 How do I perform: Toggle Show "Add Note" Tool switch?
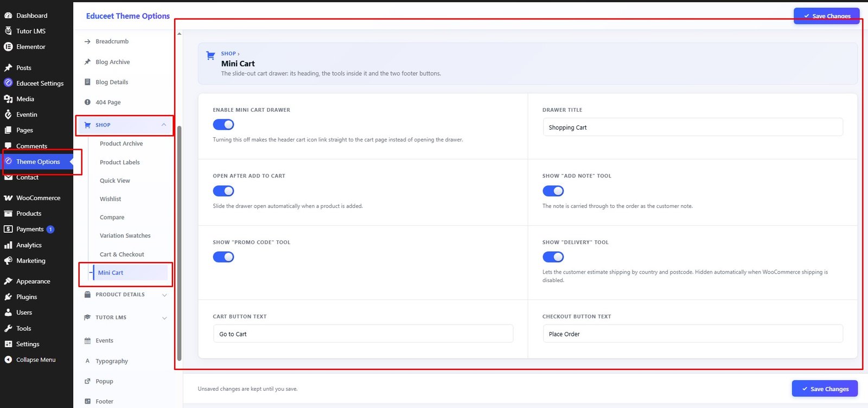(553, 191)
